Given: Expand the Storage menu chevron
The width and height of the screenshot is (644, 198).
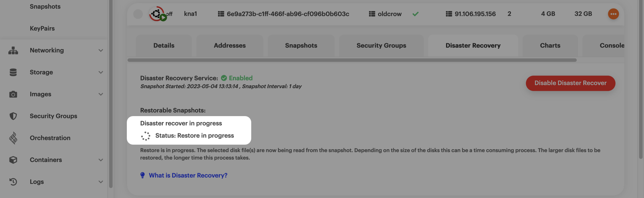Looking at the screenshot, I should [x=101, y=72].
